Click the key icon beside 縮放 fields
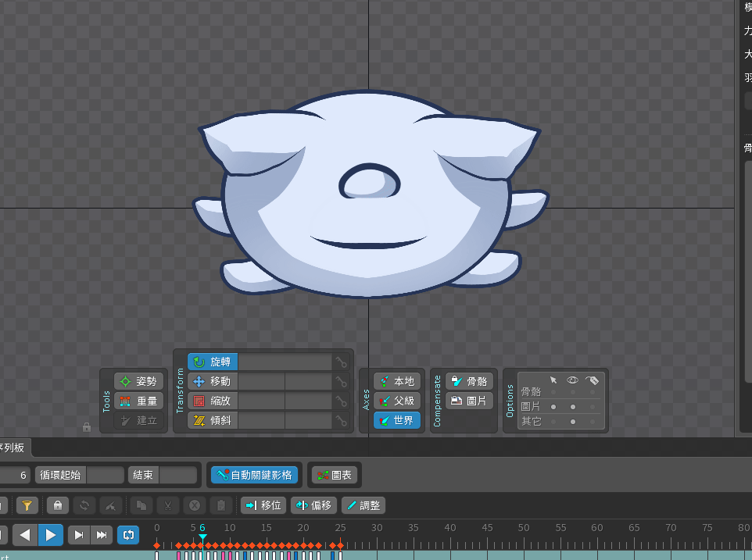752x560 pixels. click(341, 401)
